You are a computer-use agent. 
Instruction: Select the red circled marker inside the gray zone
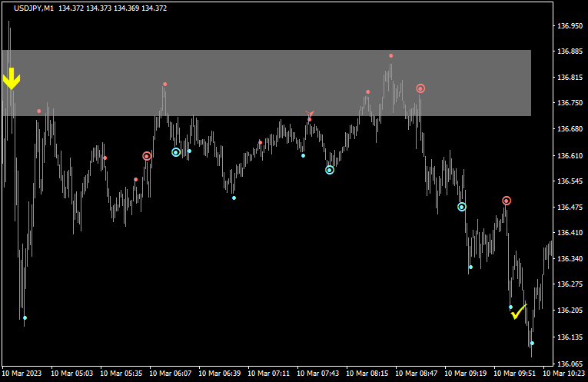(x=420, y=88)
